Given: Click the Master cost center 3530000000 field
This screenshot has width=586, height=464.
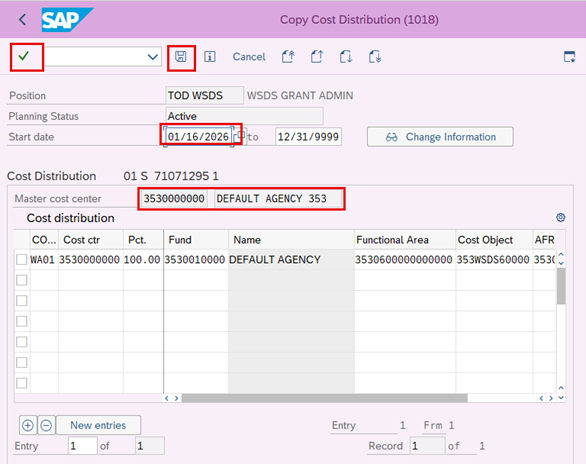Looking at the screenshot, I should point(174,198).
